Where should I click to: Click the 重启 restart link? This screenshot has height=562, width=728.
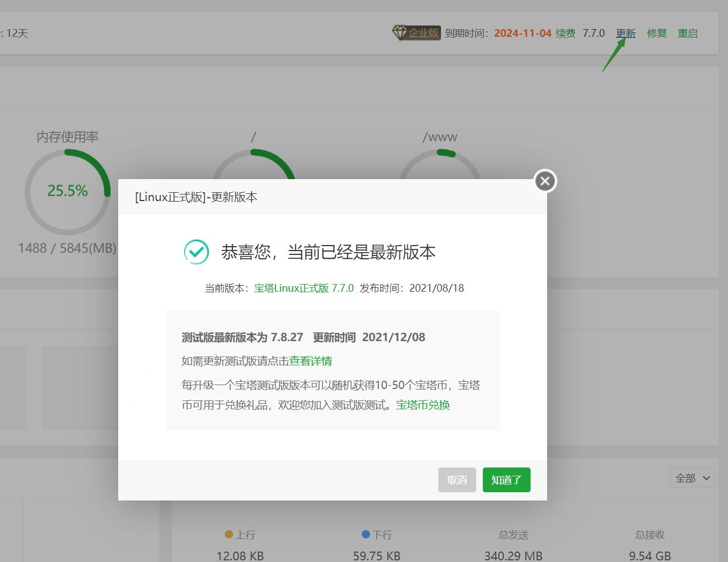687,33
